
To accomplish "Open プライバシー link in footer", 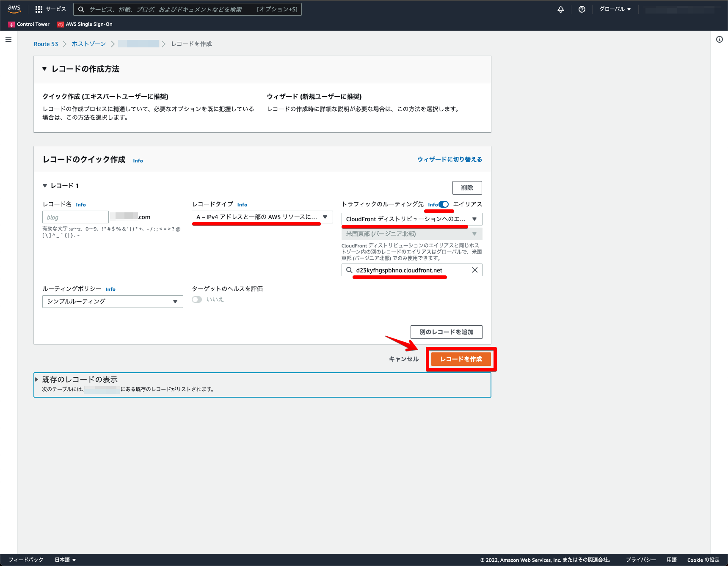I will tap(641, 560).
